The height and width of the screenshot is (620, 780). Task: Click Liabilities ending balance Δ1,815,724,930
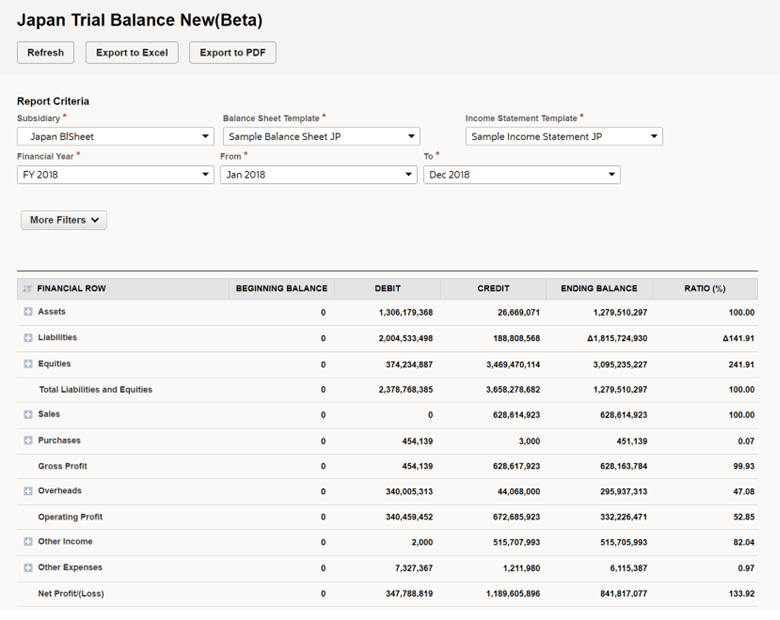(617, 338)
